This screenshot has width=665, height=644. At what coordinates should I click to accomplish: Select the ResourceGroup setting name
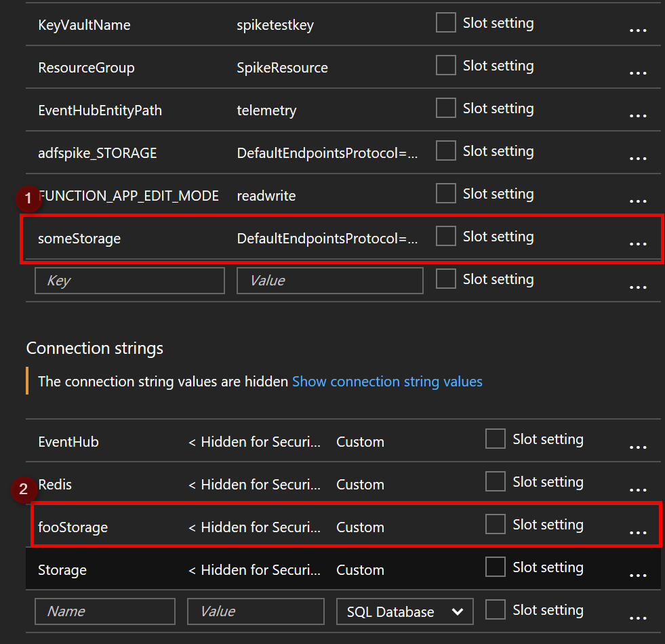tap(87, 68)
